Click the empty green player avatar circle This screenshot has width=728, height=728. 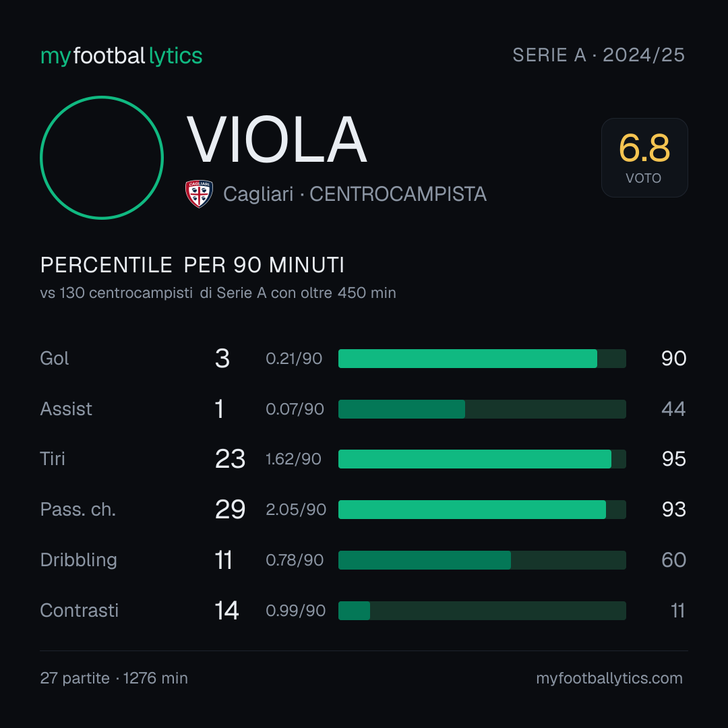(102, 157)
